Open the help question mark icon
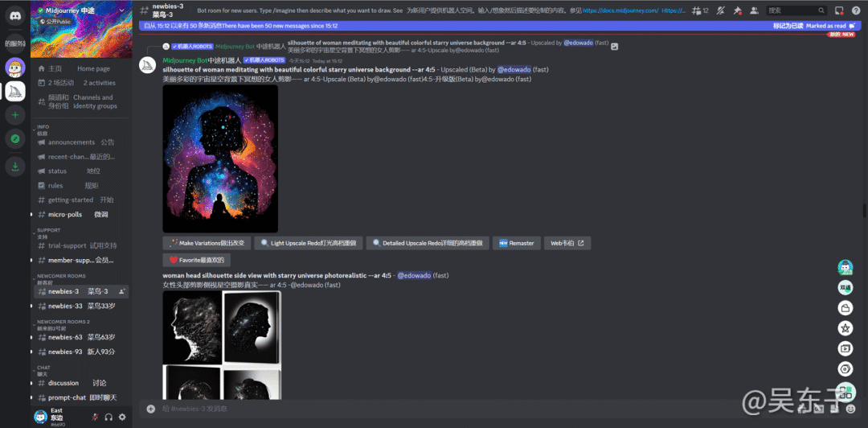 [855, 10]
